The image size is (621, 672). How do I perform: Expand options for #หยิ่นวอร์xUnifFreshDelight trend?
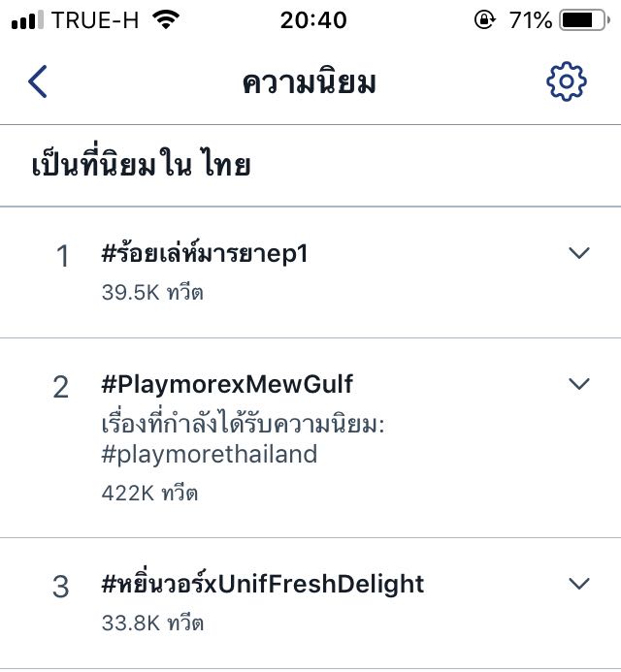[x=579, y=584]
